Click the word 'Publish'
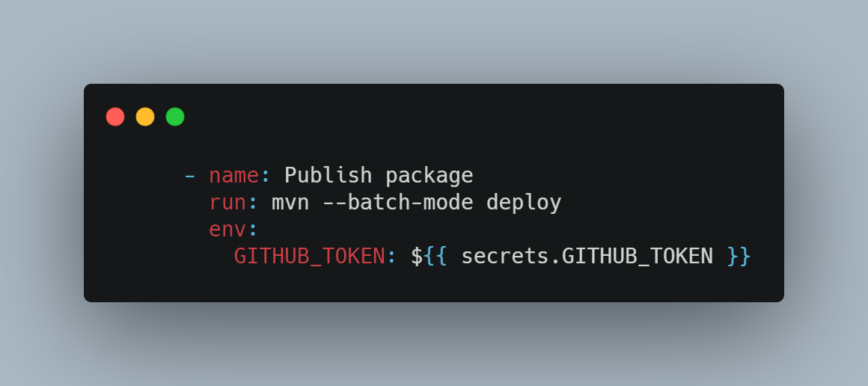The image size is (868, 386). tap(328, 175)
